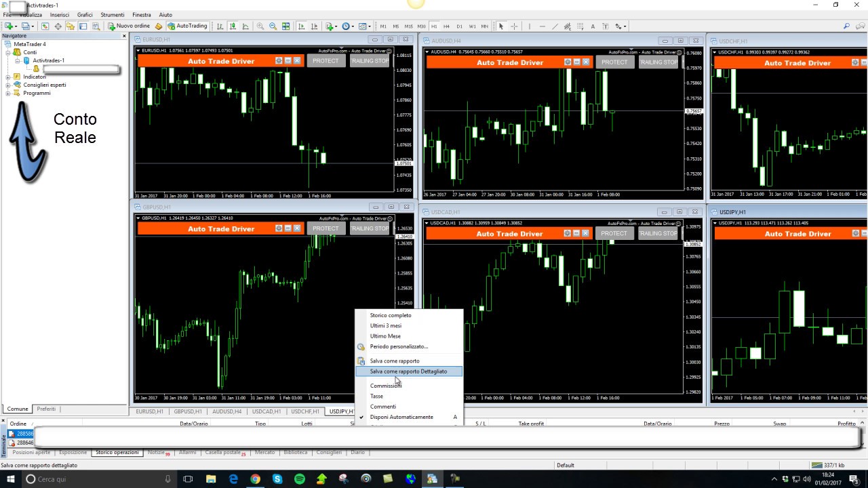Select the MN timeframe
Viewport: 868px width, 488px height.
click(484, 26)
